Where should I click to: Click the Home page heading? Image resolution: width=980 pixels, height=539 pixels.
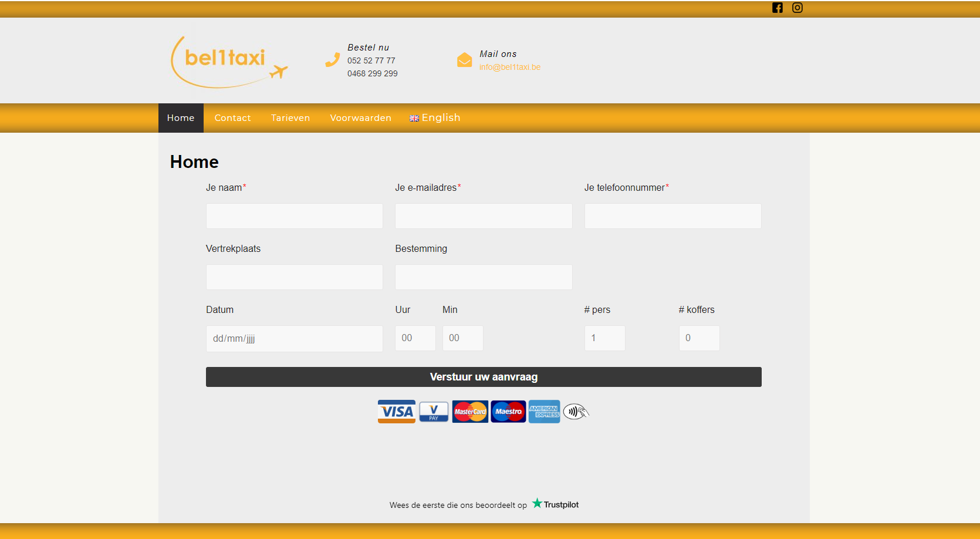point(194,162)
